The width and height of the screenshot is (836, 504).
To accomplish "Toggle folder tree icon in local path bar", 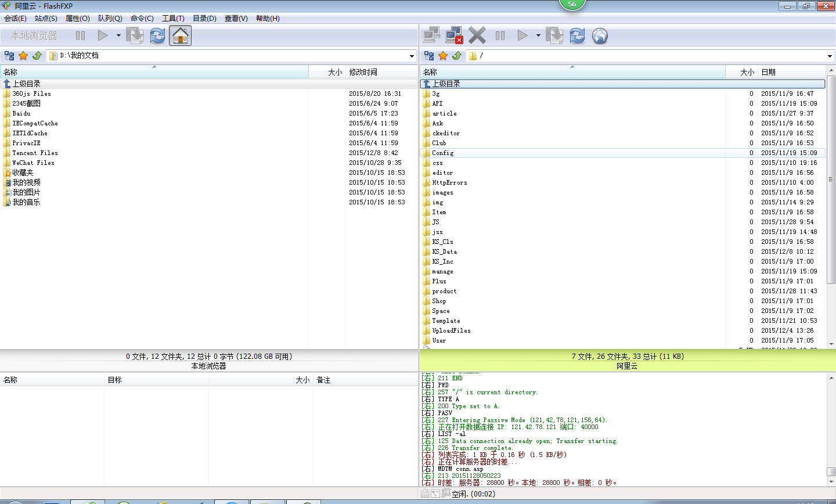I will [x=9, y=56].
